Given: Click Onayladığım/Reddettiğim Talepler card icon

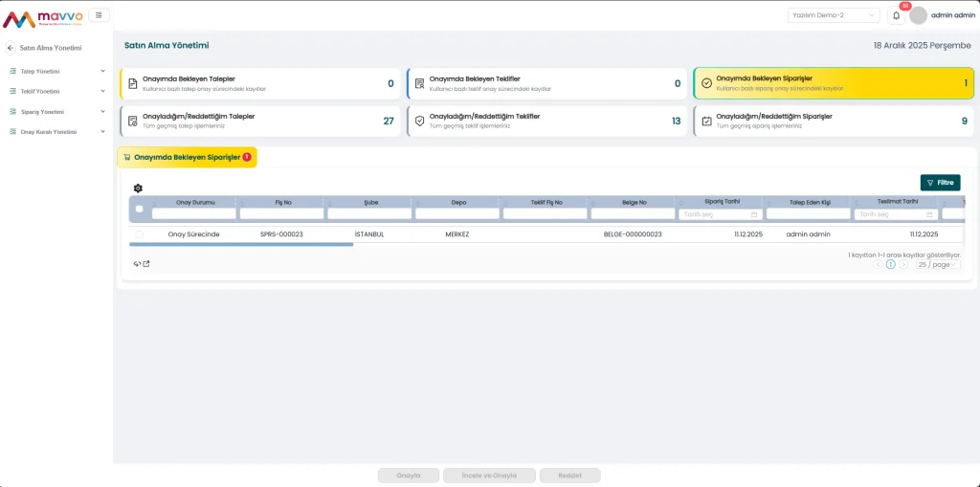Looking at the screenshot, I should [132, 121].
